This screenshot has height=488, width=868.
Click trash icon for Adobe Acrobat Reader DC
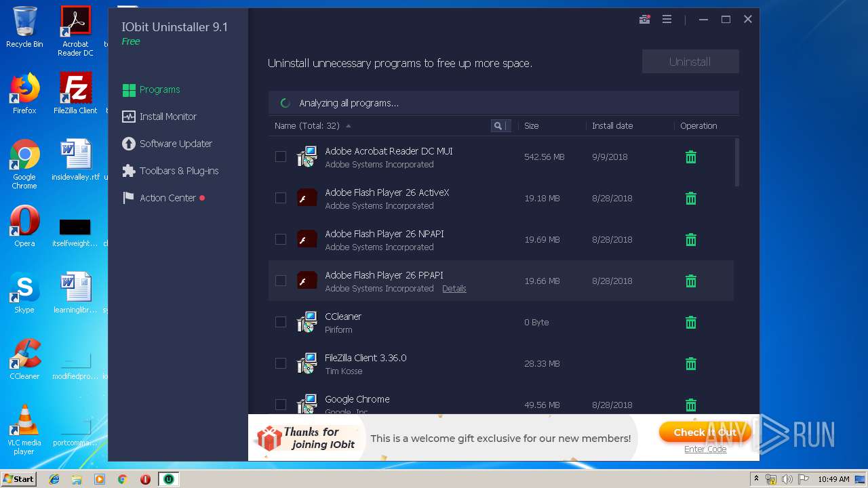(x=691, y=157)
